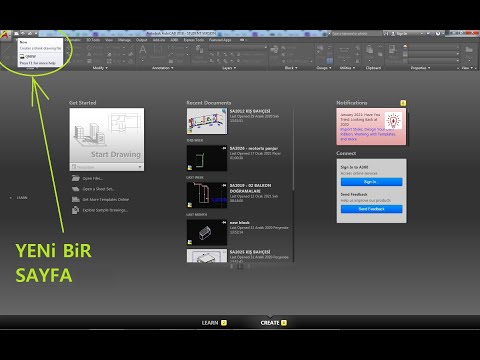Click the Group icon in Groups panel
480x360 pixels.
320,49
